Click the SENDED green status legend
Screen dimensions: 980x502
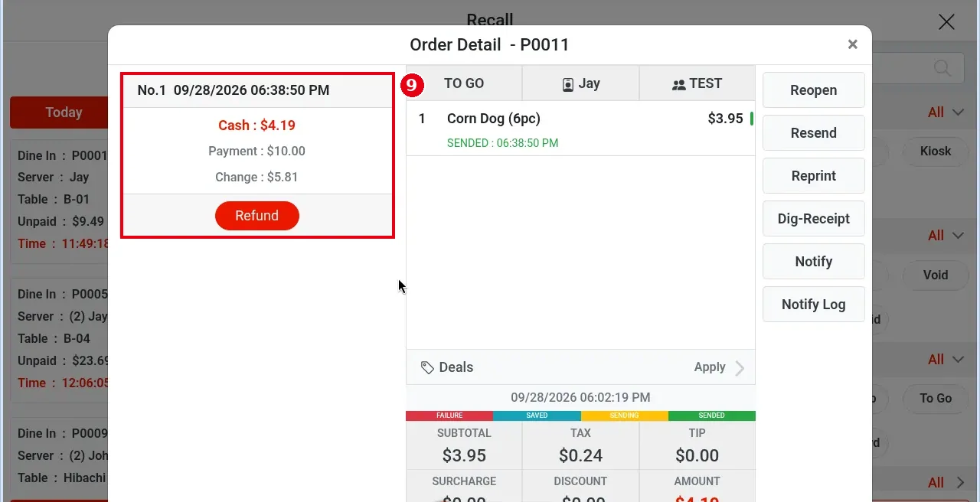point(711,416)
